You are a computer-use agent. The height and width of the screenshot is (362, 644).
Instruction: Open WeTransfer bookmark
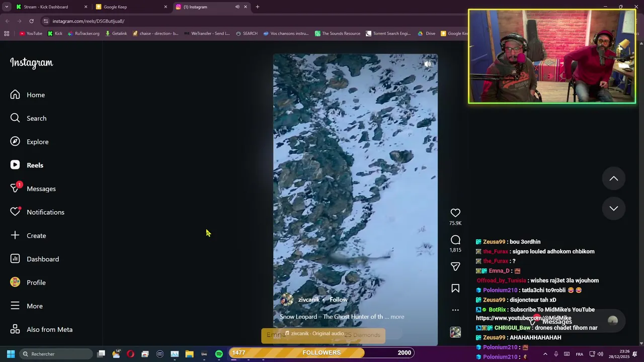click(207, 34)
